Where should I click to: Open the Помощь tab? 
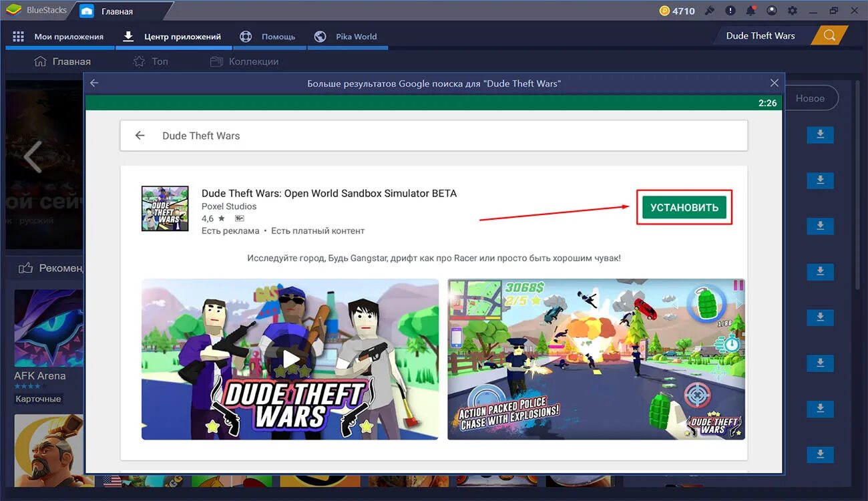pos(268,37)
